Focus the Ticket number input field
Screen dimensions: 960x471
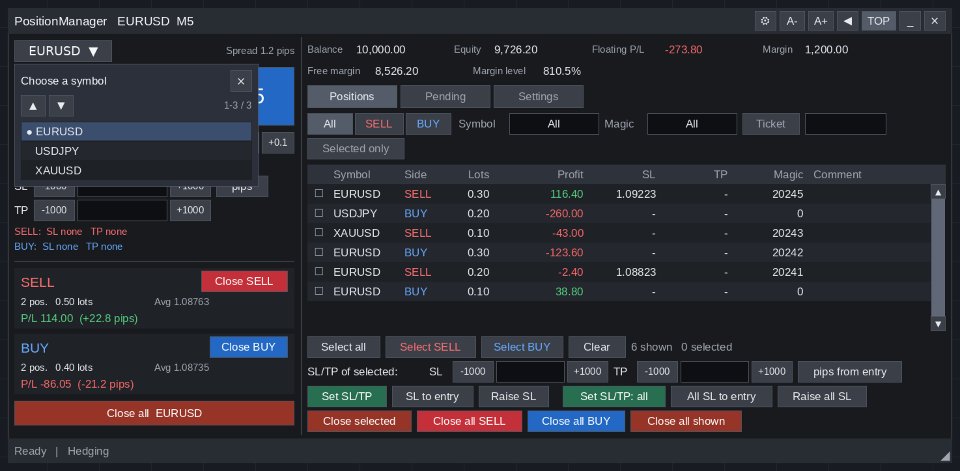pos(846,124)
